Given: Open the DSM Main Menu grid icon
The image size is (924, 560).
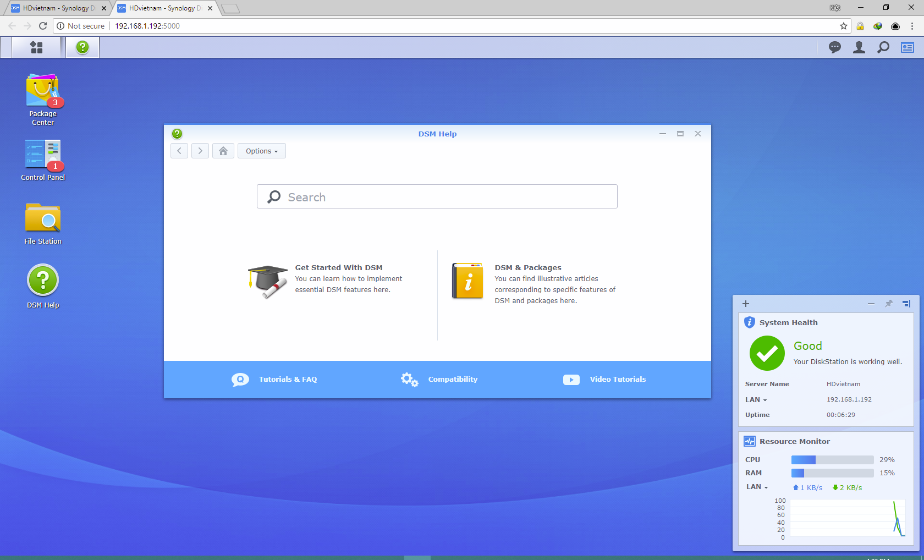Looking at the screenshot, I should point(36,47).
